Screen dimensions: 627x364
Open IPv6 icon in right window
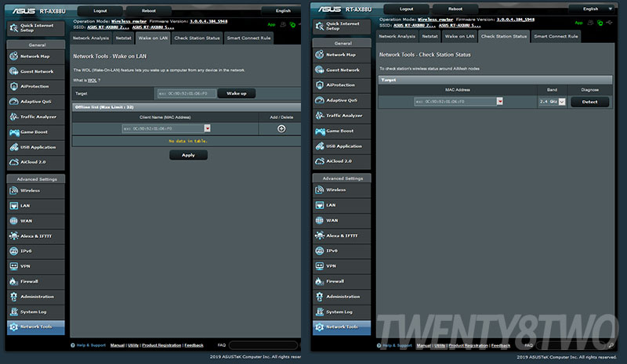320,250
